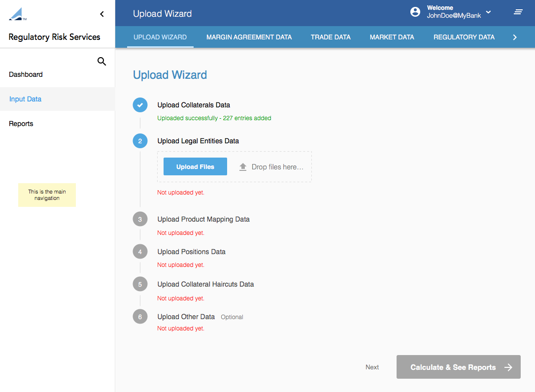The height and width of the screenshot is (392, 535).
Task: Click the upload arrow drop icon
Action: [243, 167]
